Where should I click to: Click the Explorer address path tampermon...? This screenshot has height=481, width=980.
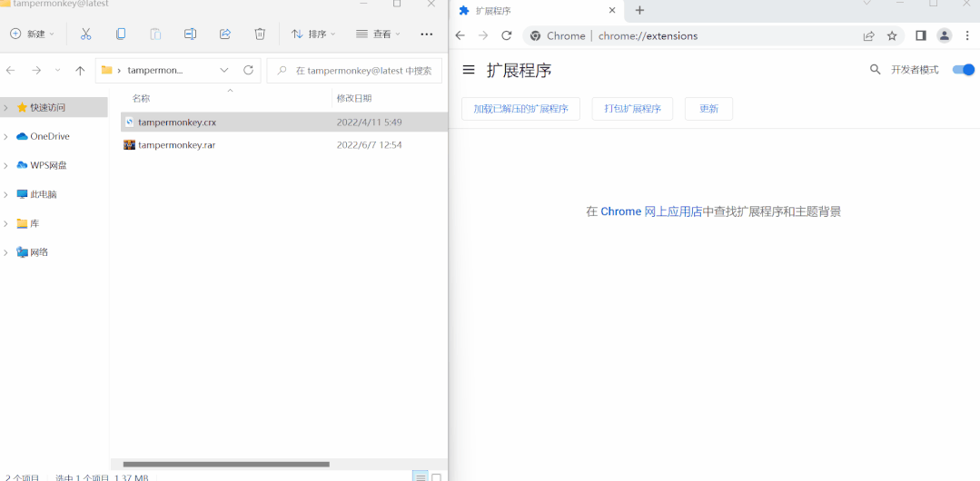click(x=155, y=71)
